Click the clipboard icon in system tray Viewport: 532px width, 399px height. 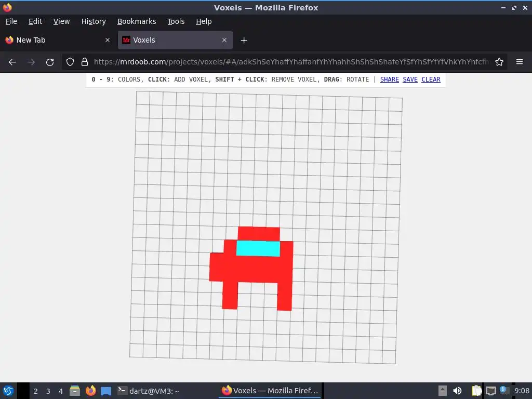click(476, 391)
